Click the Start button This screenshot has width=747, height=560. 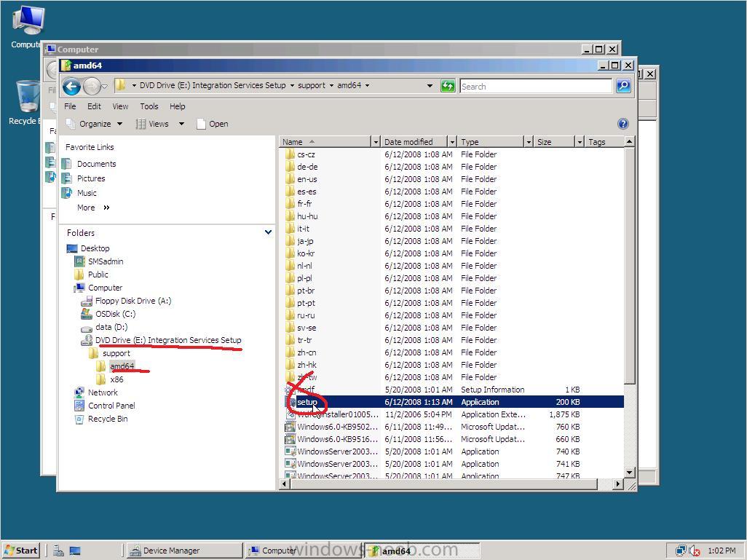21,551
